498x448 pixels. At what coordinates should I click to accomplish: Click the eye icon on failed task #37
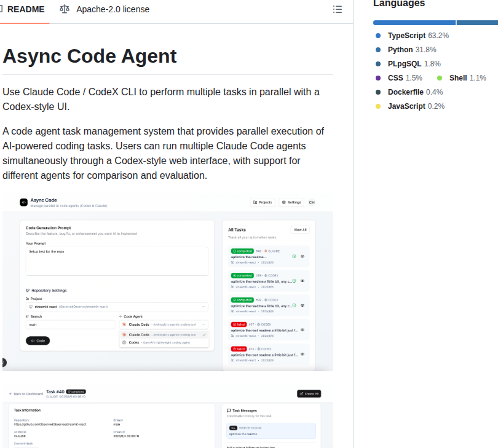[x=302, y=330]
